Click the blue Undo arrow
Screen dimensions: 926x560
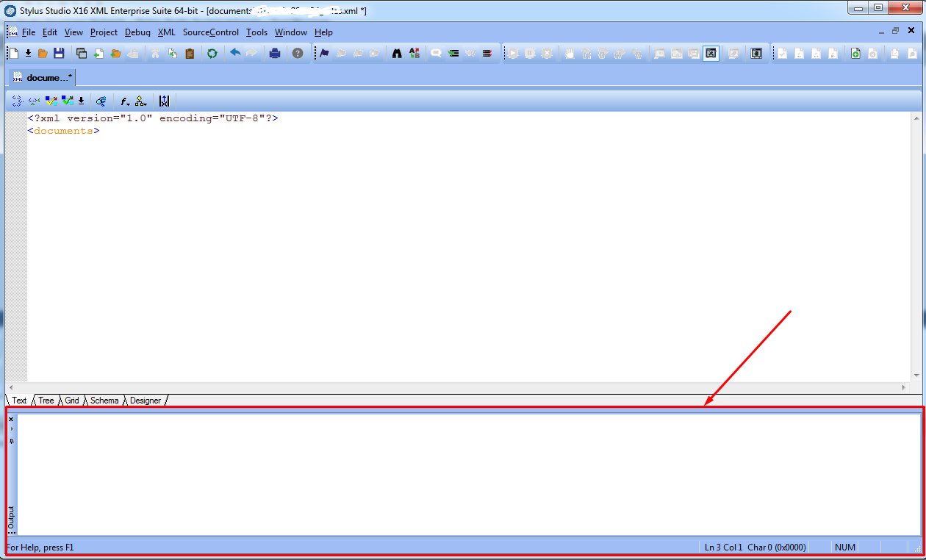coord(235,53)
